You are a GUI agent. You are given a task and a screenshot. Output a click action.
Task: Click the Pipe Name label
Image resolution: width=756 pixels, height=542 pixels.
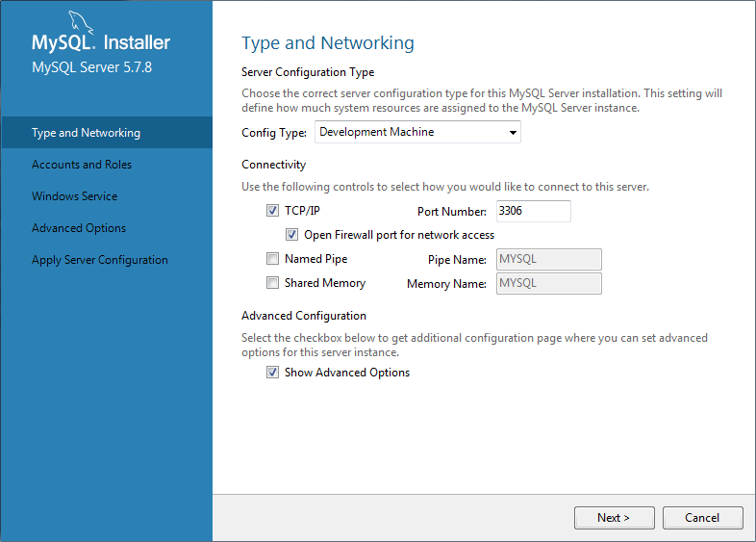pos(457,260)
